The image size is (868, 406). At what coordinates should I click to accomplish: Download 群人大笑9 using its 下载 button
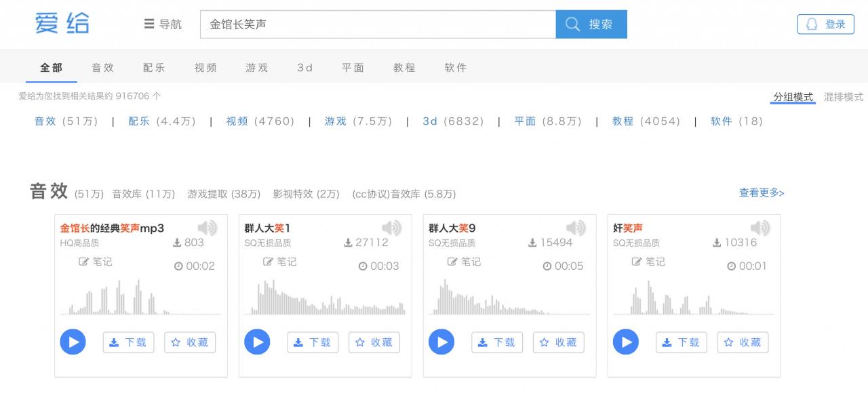point(497,342)
